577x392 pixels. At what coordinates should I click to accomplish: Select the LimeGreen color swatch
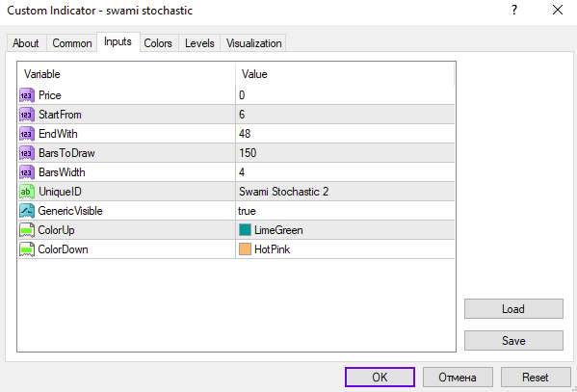[x=245, y=230]
